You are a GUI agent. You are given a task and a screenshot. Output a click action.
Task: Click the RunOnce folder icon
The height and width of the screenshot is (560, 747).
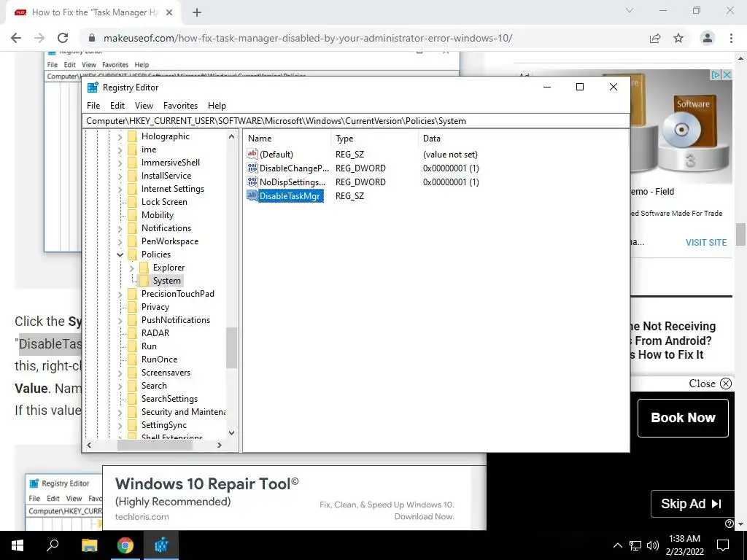pyautogui.click(x=133, y=359)
